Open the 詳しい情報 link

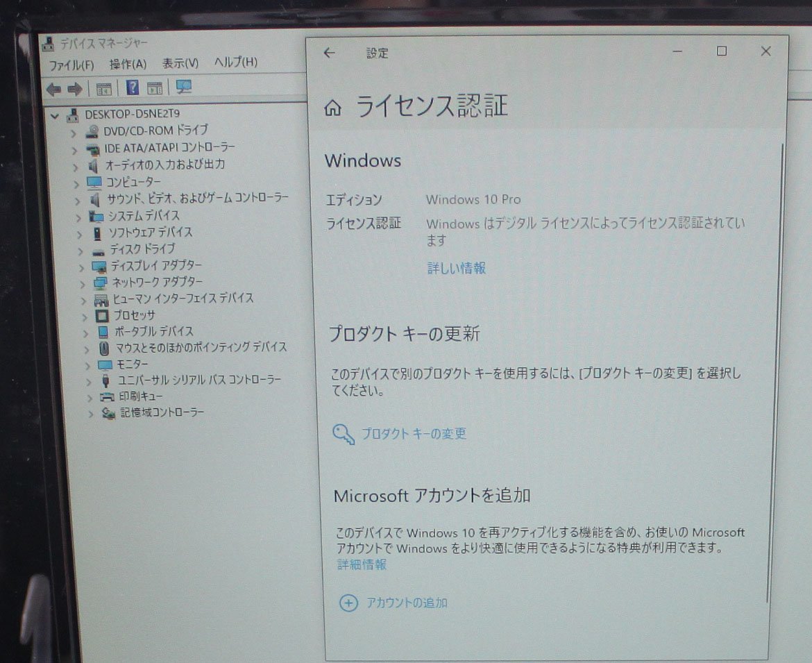(x=456, y=268)
